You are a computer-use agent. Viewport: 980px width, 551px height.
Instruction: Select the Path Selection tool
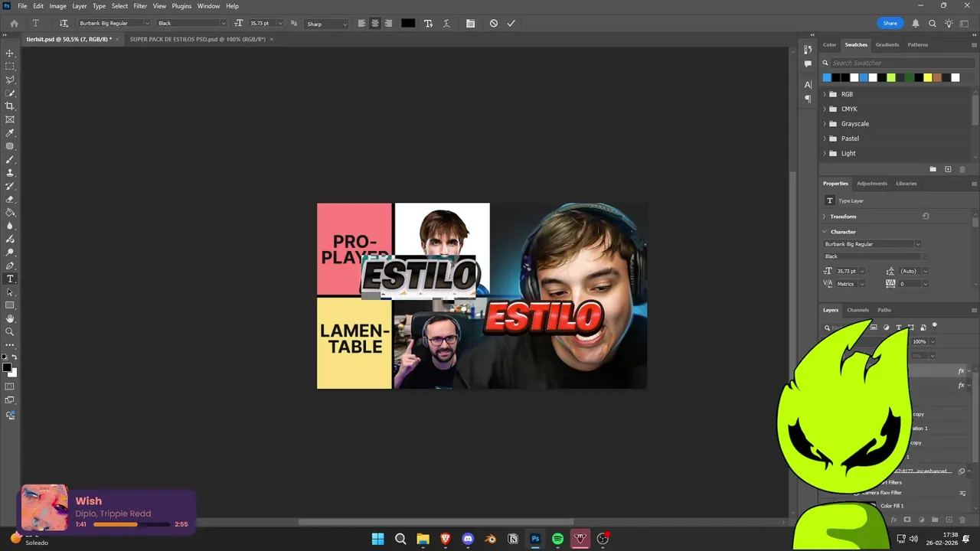tap(10, 292)
